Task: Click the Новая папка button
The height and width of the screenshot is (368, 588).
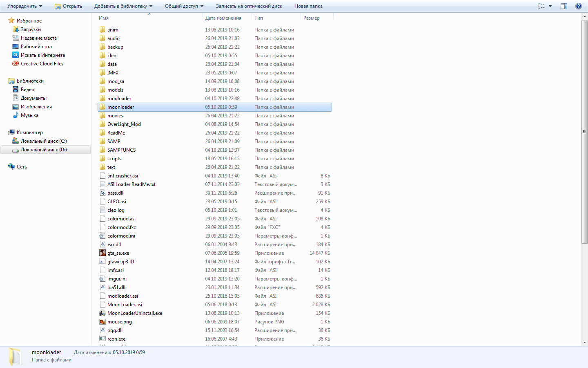Action: coord(308,6)
